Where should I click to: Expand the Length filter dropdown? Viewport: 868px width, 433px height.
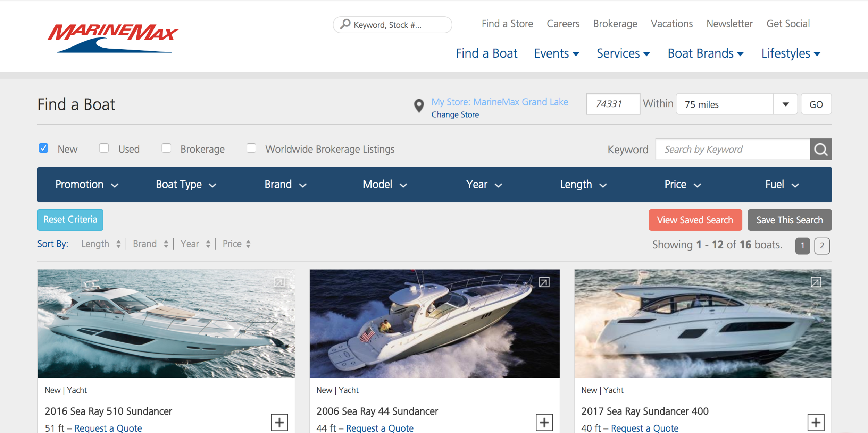[583, 185]
